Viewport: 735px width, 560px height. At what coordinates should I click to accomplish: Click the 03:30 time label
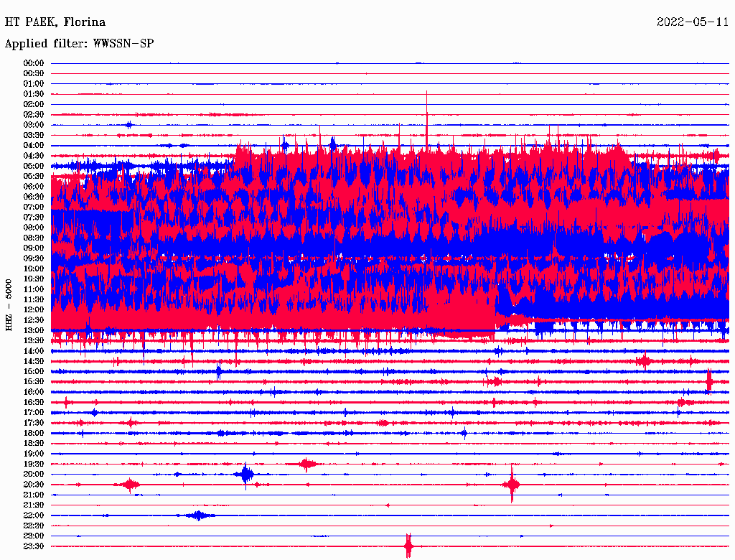[34, 136]
